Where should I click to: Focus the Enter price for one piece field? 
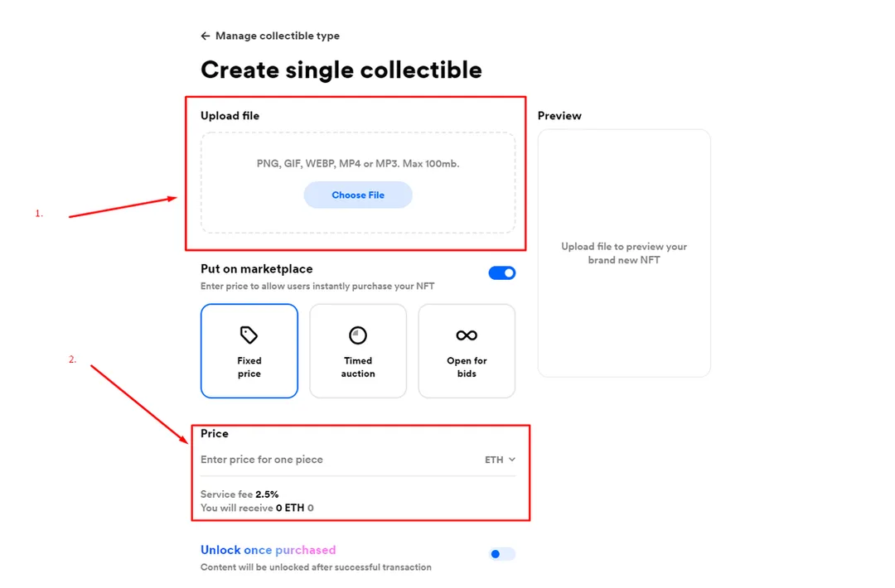[x=331, y=460]
